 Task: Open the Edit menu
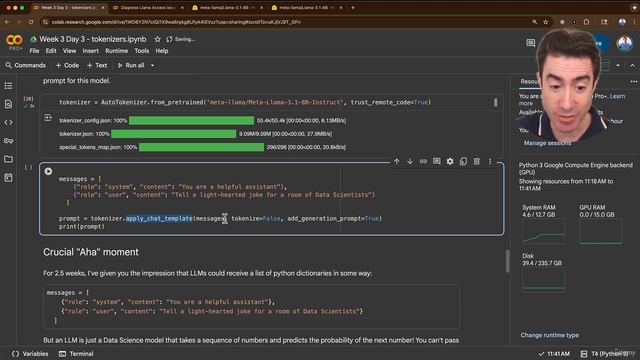(x=51, y=51)
